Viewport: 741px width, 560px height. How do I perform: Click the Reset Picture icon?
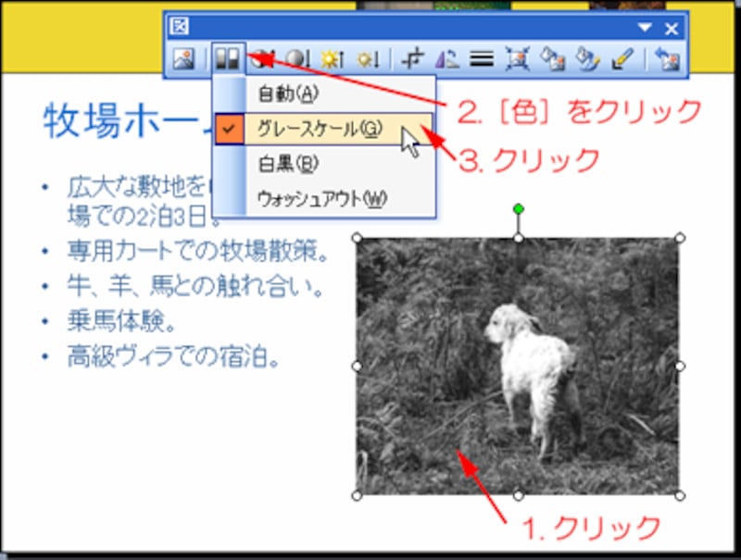(667, 57)
